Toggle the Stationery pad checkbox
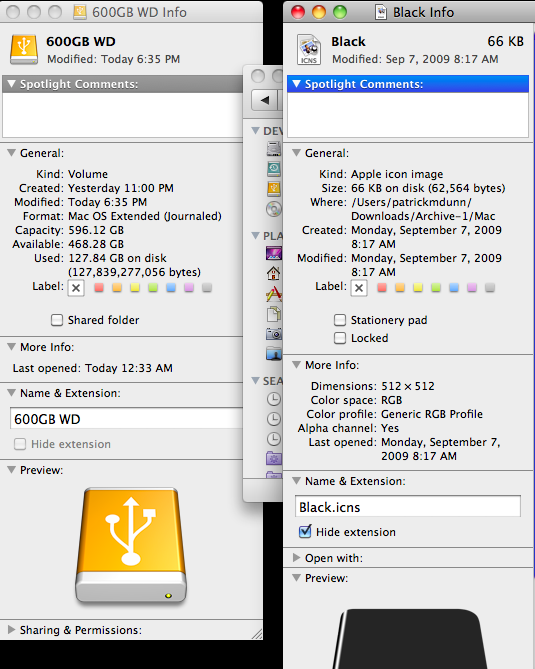 340,320
